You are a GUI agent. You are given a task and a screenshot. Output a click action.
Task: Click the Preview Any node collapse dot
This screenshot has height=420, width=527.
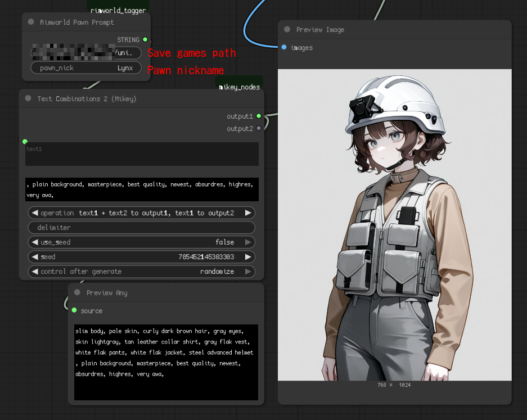pyautogui.click(x=78, y=293)
